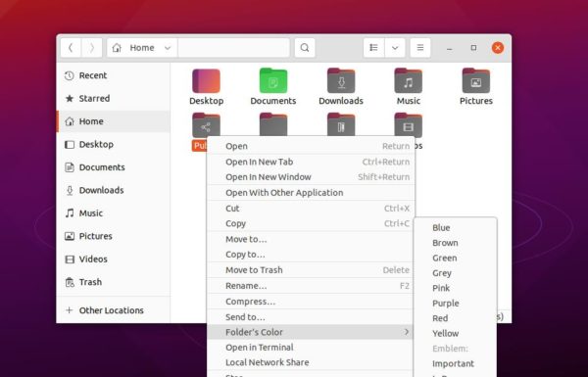588x377 pixels.
Task: Choose Local Network Share
Action: point(311,362)
